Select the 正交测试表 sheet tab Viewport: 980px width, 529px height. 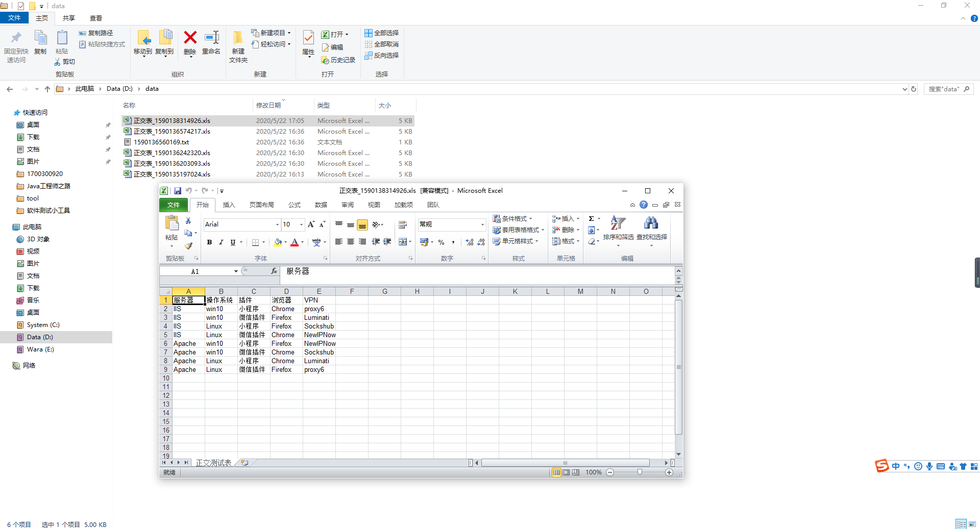click(214, 463)
